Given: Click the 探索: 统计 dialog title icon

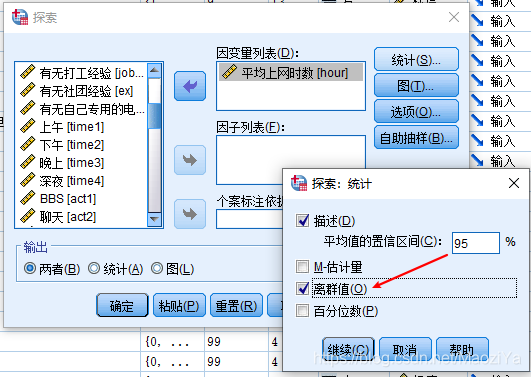Looking at the screenshot, I should (299, 183).
